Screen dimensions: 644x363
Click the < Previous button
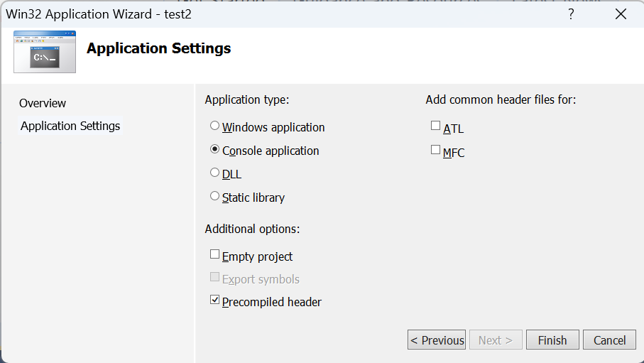coord(437,340)
